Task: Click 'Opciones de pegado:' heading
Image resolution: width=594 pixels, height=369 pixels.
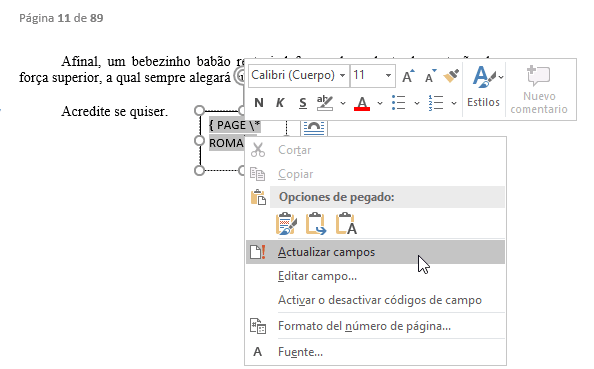Action: point(336,197)
